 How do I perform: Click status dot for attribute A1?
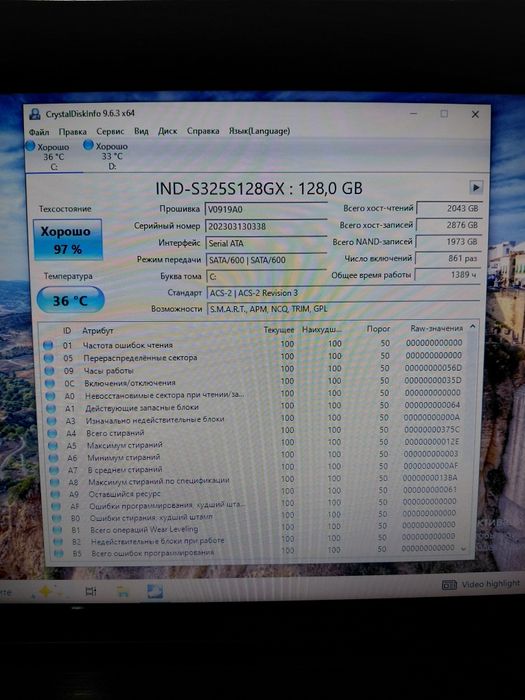[51, 408]
